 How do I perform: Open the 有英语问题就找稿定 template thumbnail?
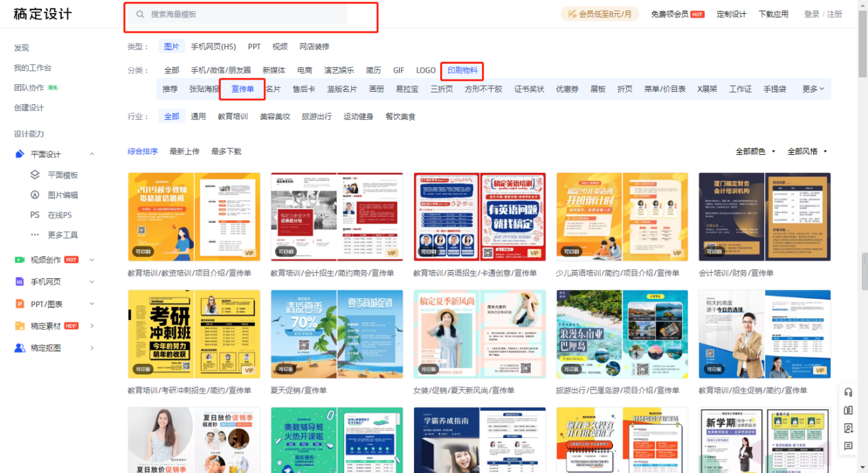(x=479, y=217)
